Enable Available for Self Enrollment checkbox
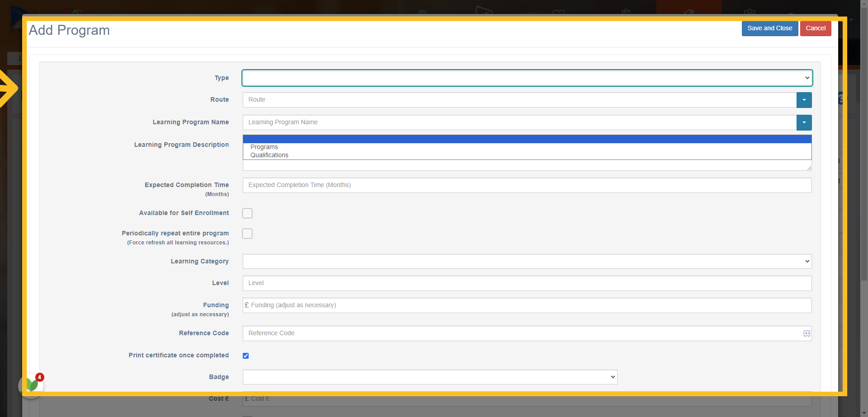The height and width of the screenshot is (417, 868). pyautogui.click(x=247, y=213)
